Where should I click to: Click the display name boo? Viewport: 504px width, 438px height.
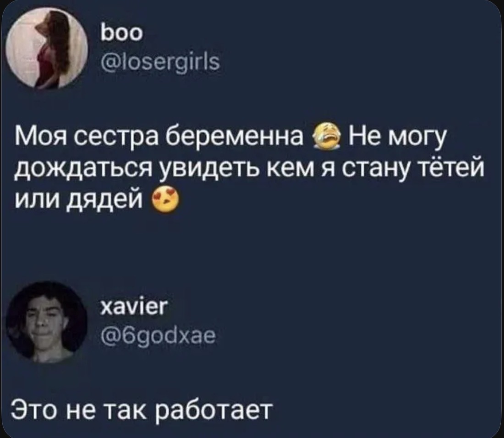[x=121, y=33]
